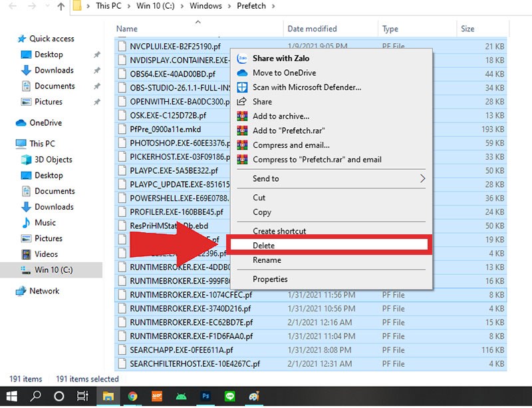Open the Music folder in the sidebar
532x408 pixels.
tap(45, 223)
